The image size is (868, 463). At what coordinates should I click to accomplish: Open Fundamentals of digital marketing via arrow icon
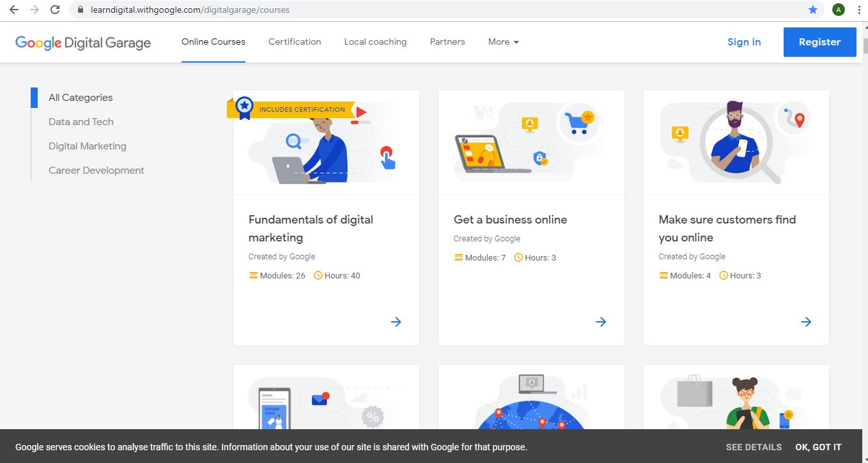[x=396, y=322]
